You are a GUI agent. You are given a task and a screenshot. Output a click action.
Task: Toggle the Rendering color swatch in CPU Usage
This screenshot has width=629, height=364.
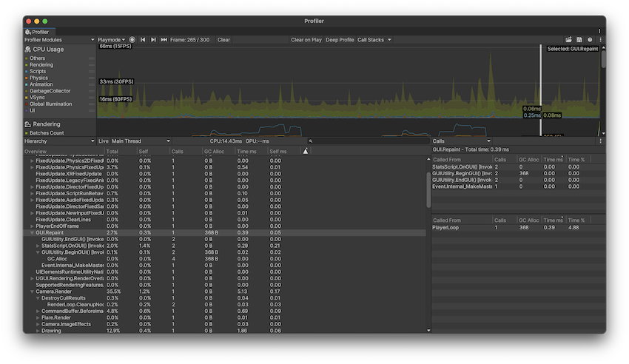(26, 65)
